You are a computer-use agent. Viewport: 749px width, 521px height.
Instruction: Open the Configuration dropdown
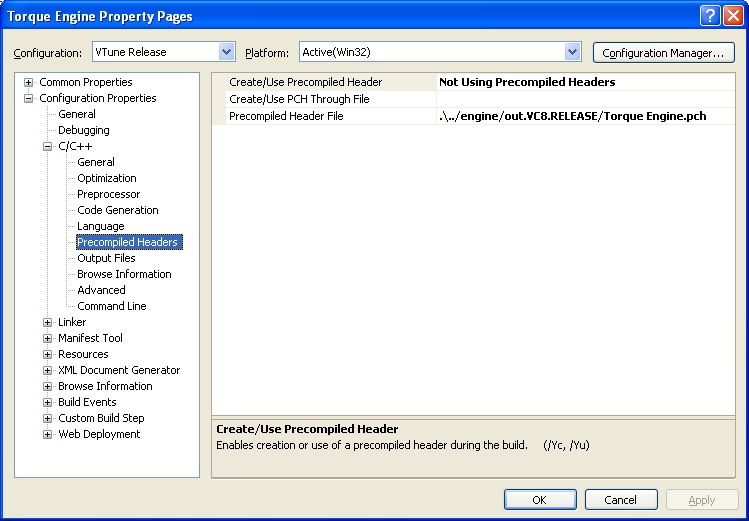[x=226, y=52]
